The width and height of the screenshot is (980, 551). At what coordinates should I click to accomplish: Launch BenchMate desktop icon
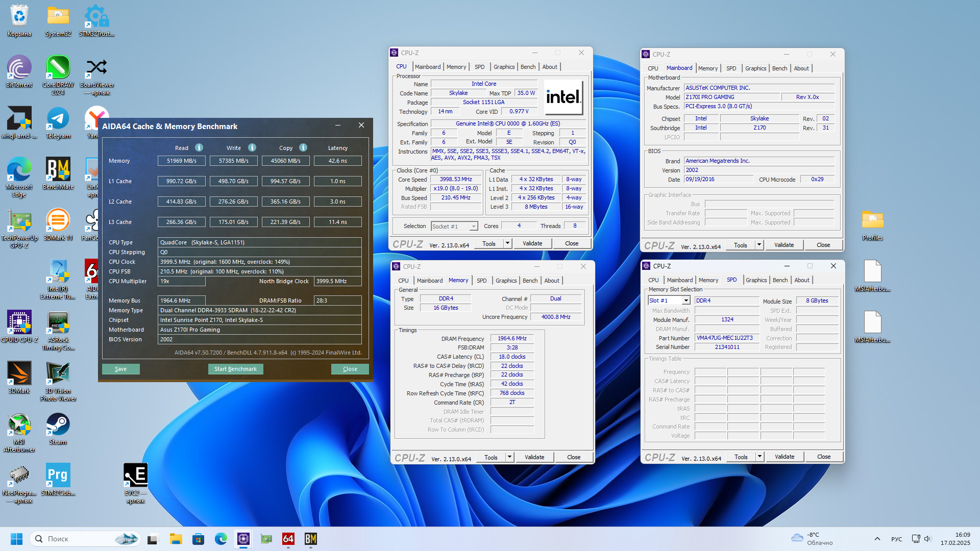point(58,173)
